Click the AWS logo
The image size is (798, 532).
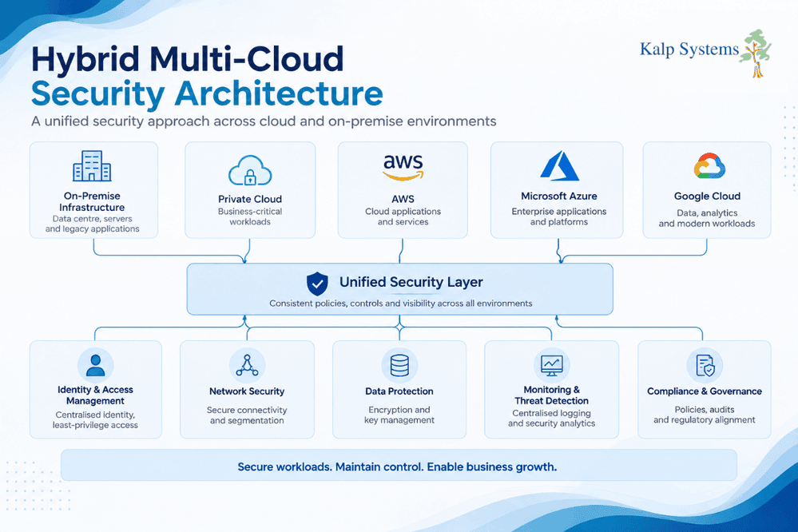(403, 167)
